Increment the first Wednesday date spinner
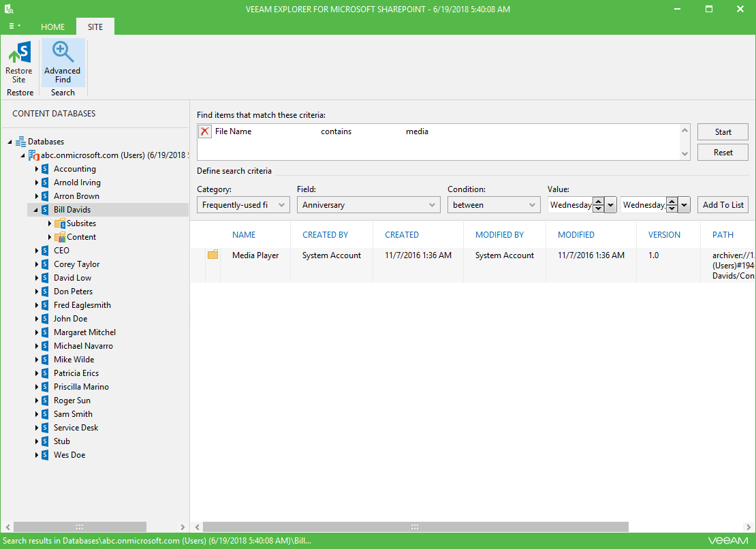The height and width of the screenshot is (549, 756). 599,201
